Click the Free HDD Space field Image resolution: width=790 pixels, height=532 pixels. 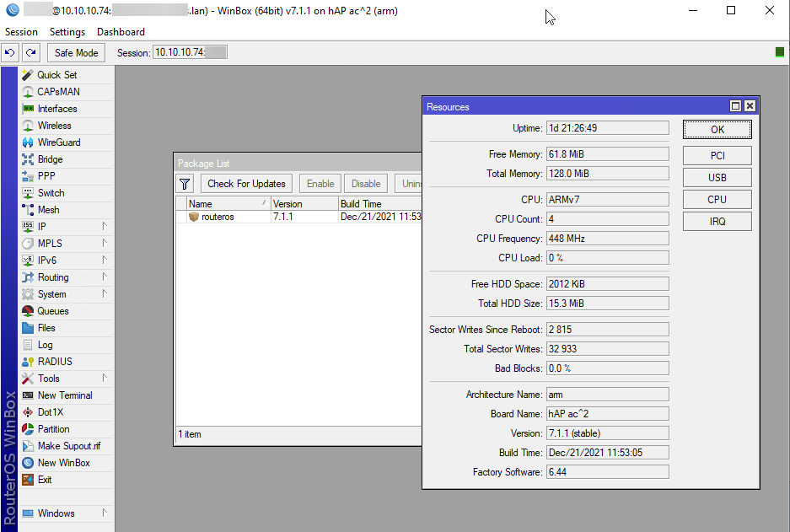point(608,283)
